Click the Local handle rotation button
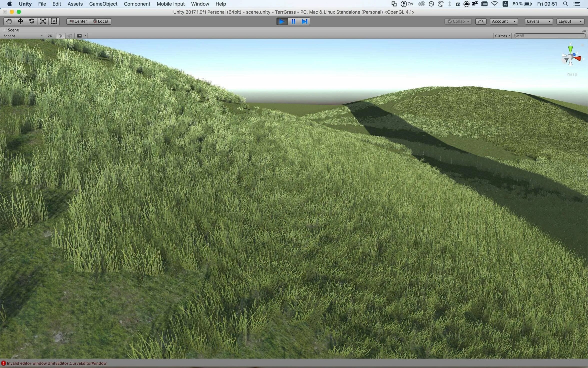The height and width of the screenshot is (368, 588). 100,21
